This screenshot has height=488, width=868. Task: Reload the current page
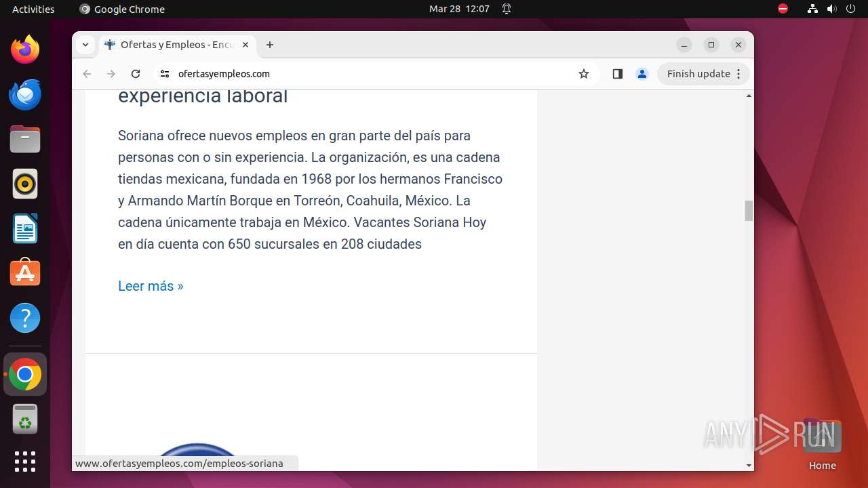coord(136,74)
